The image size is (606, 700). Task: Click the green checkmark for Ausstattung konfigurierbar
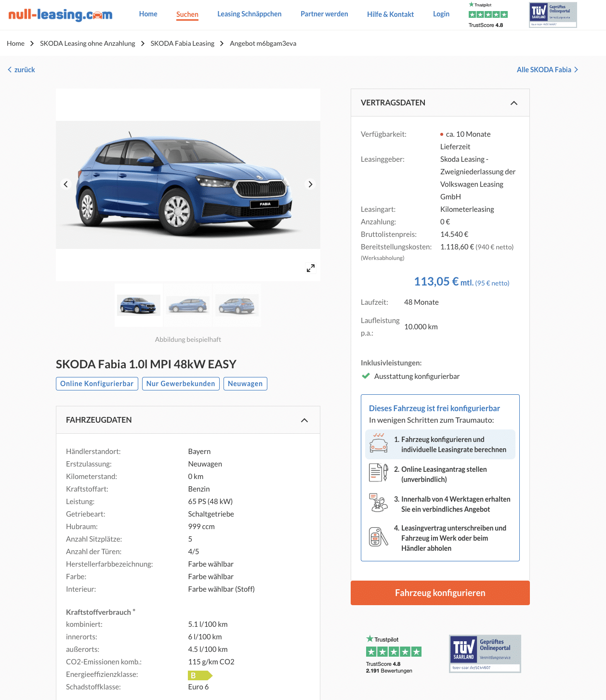point(366,376)
